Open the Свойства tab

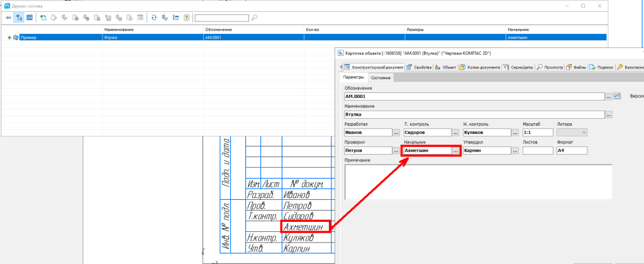click(419, 67)
